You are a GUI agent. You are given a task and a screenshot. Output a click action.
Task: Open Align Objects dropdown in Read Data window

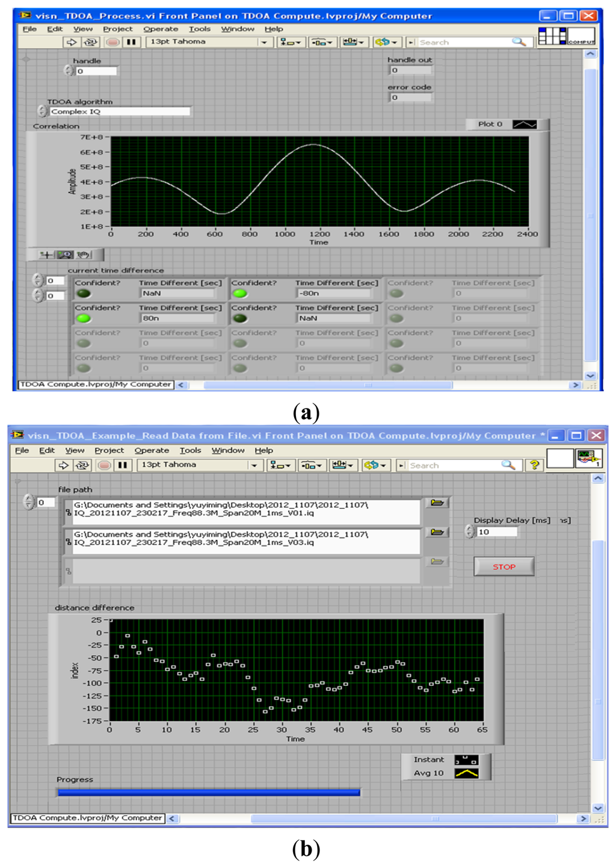pyautogui.click(x=280, y=465)
